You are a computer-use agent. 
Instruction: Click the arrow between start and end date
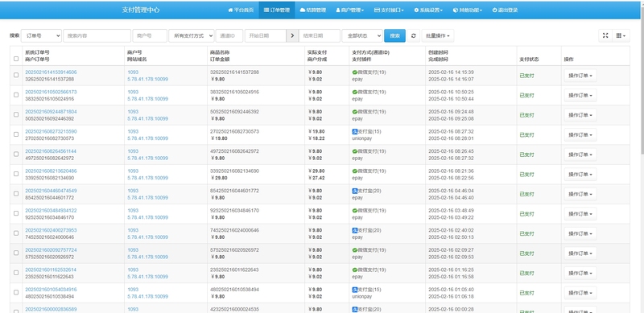click(x=292, y=35)
